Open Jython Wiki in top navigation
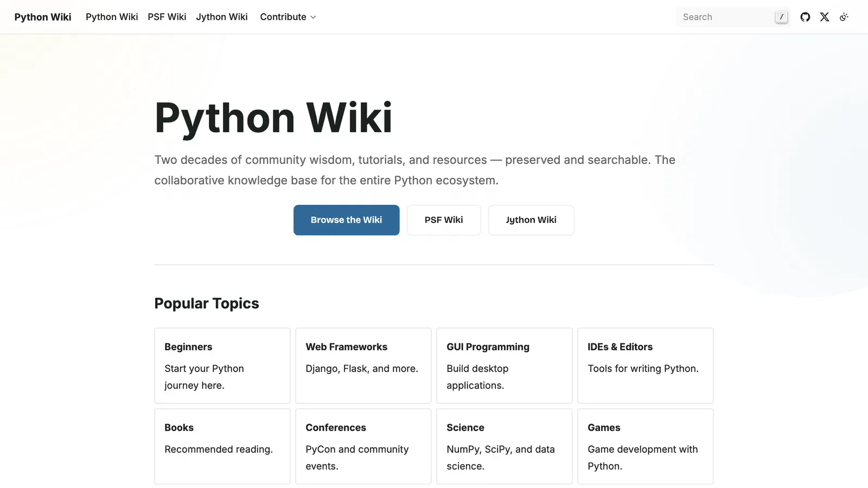The width and height of the screenshot is (868, 488). coord(222,17)
